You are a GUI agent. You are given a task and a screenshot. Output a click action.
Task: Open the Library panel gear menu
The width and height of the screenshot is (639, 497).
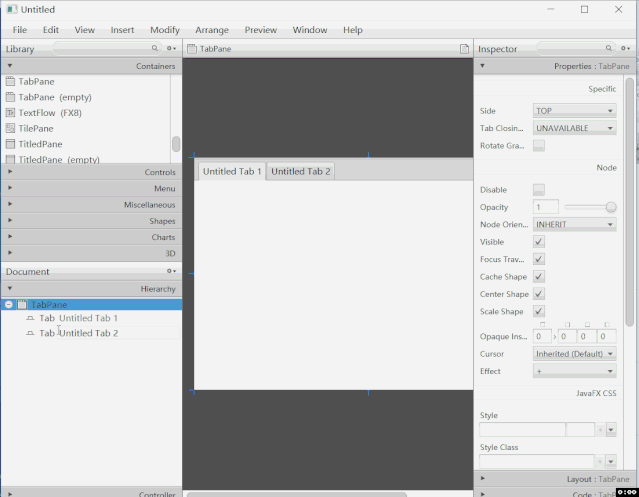click(x=171, y=48)
